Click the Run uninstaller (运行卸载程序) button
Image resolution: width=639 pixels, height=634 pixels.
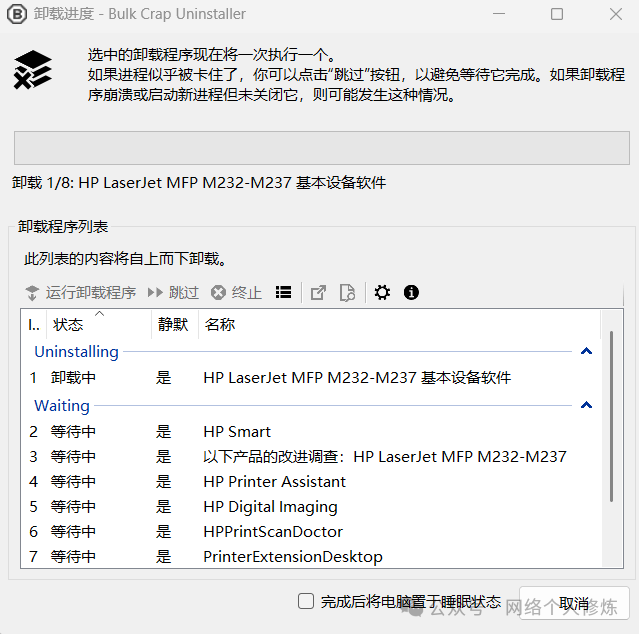pos(81,293)
